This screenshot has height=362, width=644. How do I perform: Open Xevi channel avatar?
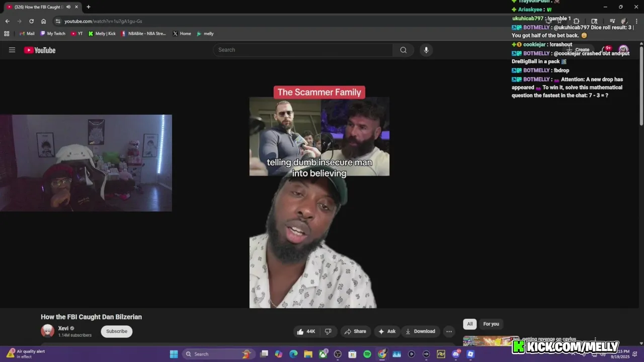[x=47, y=331]
